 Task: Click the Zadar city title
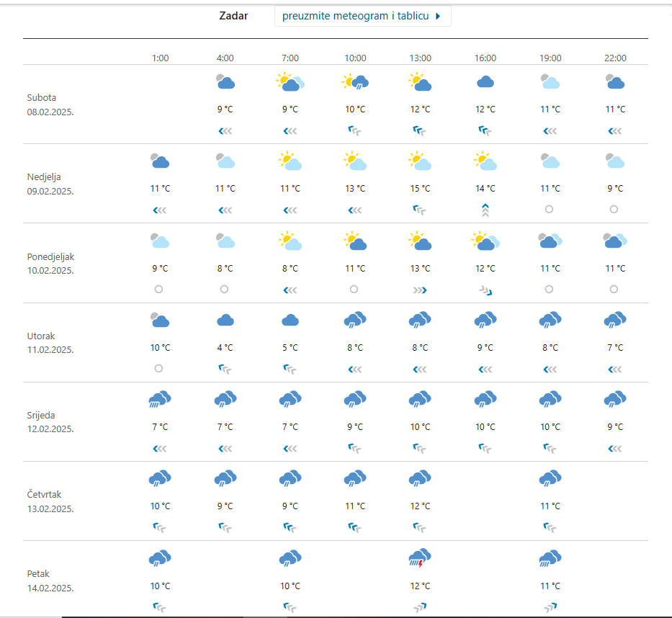click(233, 16)
